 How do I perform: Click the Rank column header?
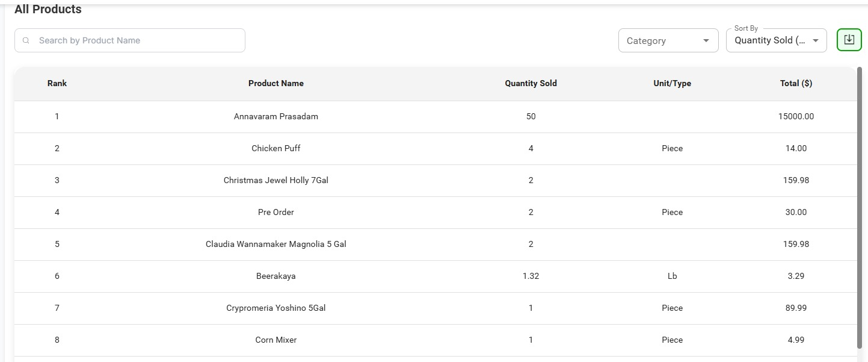point(57,84)
